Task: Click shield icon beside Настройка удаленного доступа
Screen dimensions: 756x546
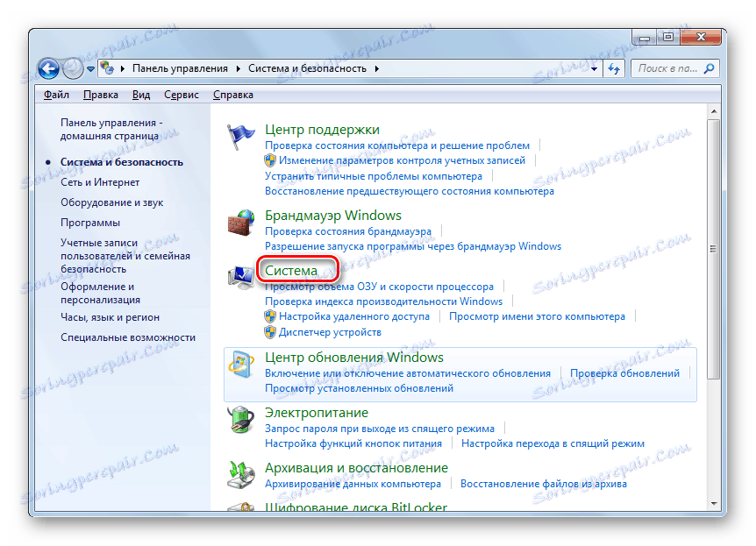Action: (270, 316)
